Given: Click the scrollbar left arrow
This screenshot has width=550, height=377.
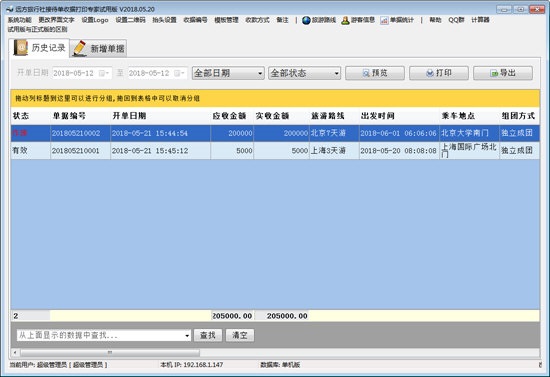Looking at the screenshot, I should 15,352.
